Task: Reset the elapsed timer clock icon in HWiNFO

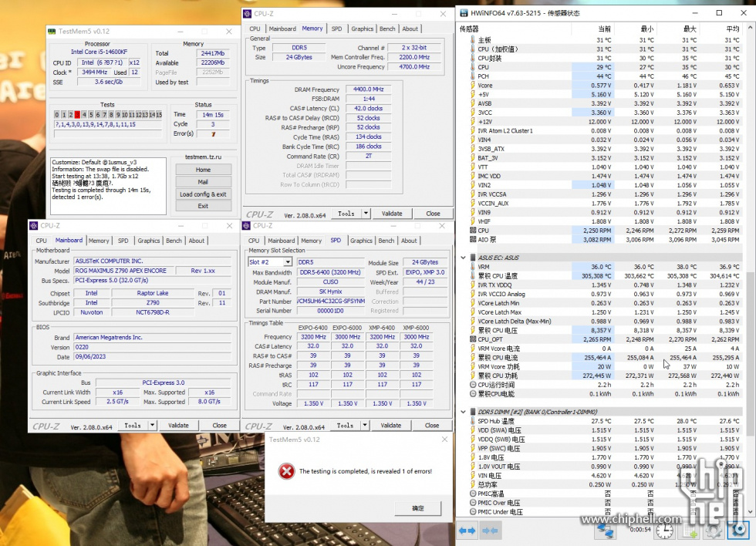Action: tap(664, 531)
